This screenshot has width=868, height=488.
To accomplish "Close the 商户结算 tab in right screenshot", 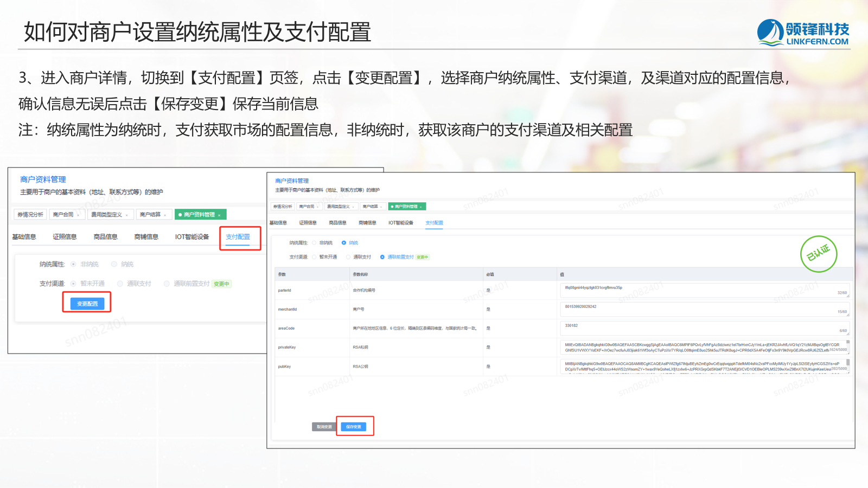I will [x=382, y=207].
